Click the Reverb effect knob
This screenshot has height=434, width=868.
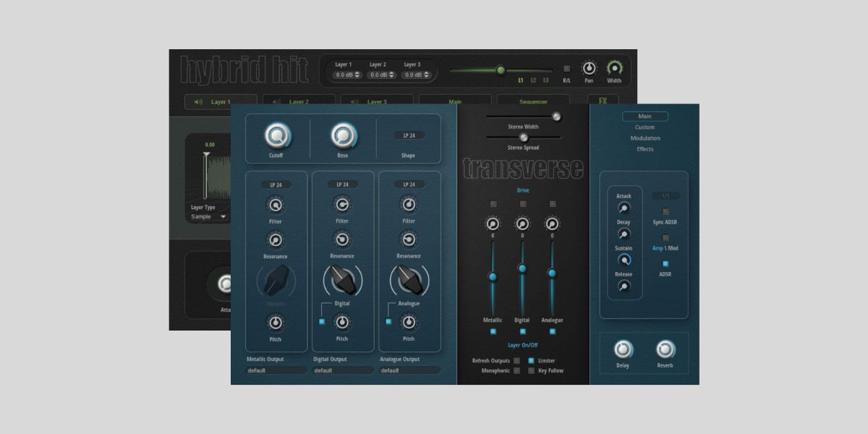pos(665,349)
